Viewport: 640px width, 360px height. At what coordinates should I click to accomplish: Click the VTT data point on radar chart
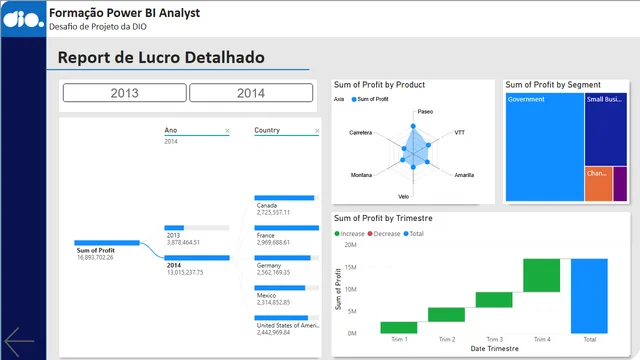point(428,145)
